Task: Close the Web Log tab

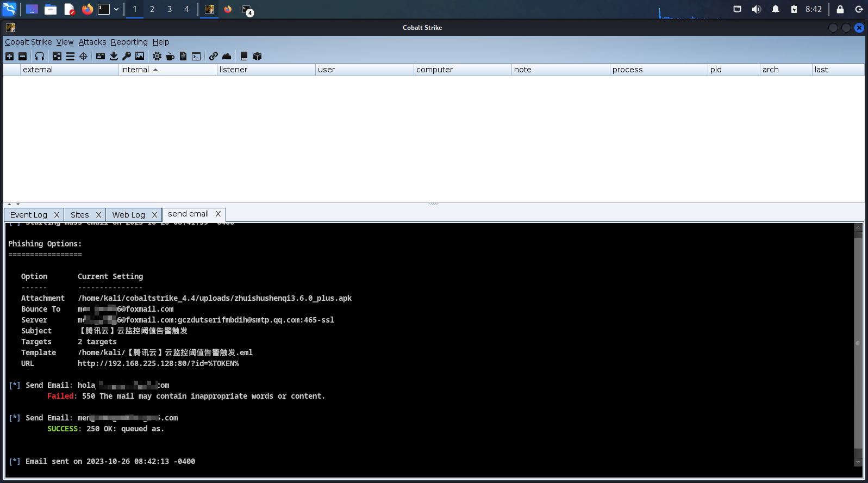Action: click(154, 215)
